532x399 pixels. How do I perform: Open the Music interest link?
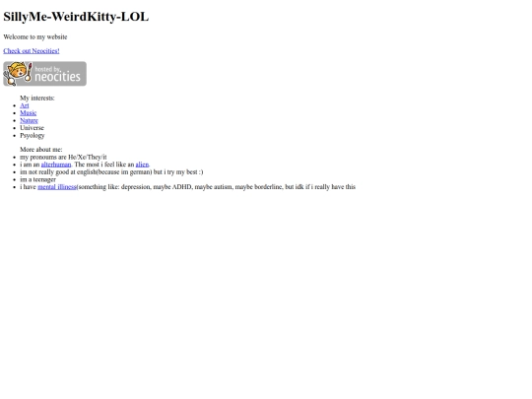pyautogui.click(x=29, y=113)
